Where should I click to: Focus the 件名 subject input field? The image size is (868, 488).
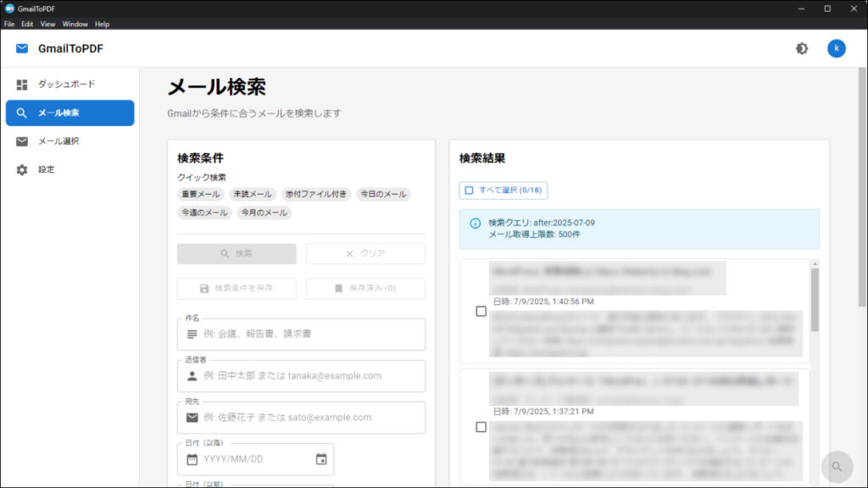[301, 334]
